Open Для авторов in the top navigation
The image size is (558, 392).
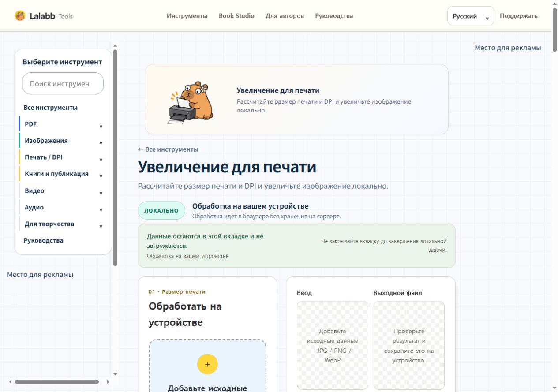click(x=285, y=16)
